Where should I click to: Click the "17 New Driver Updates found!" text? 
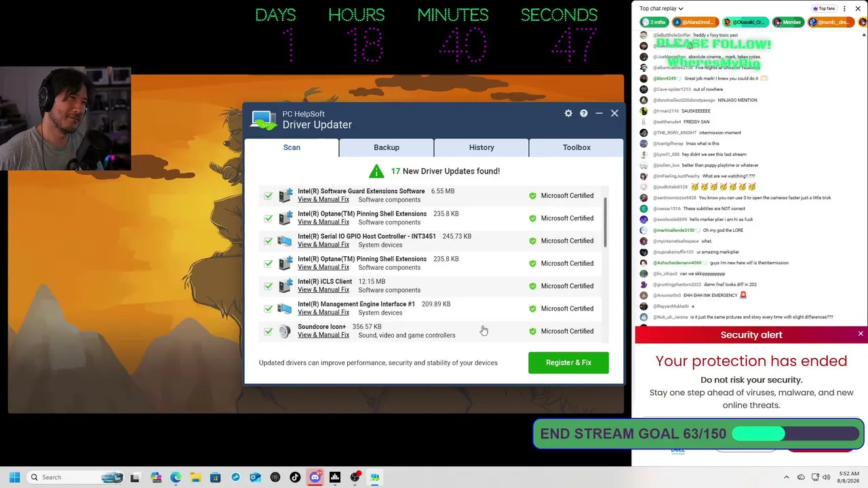point(445,171)
